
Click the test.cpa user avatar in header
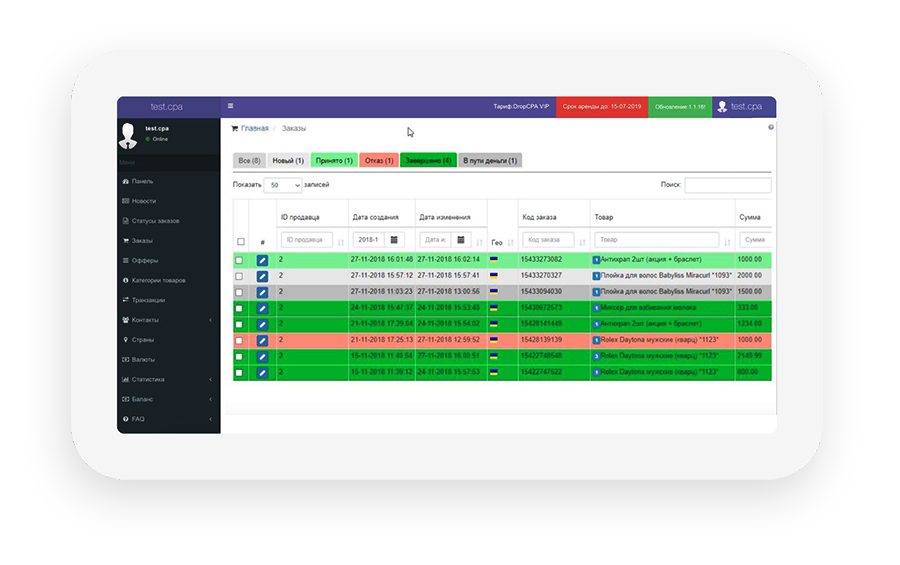pyautogui.click(x=721, y=107)
